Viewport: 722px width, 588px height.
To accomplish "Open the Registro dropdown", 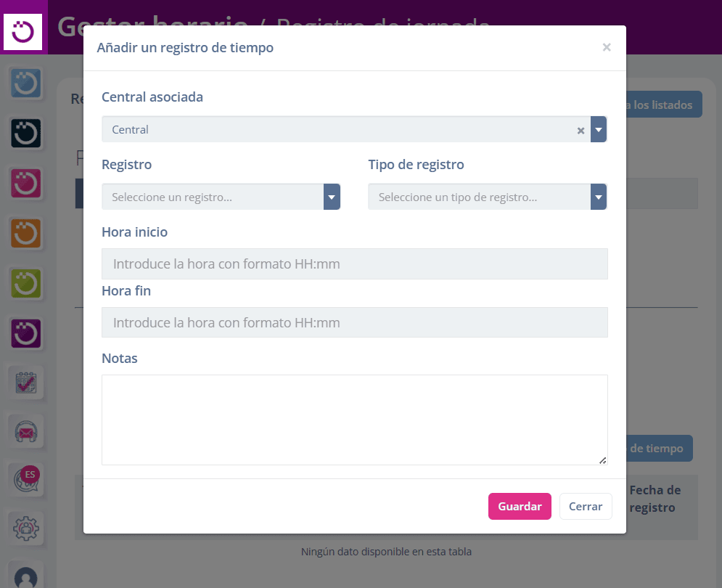I will (x=221, y=197).
